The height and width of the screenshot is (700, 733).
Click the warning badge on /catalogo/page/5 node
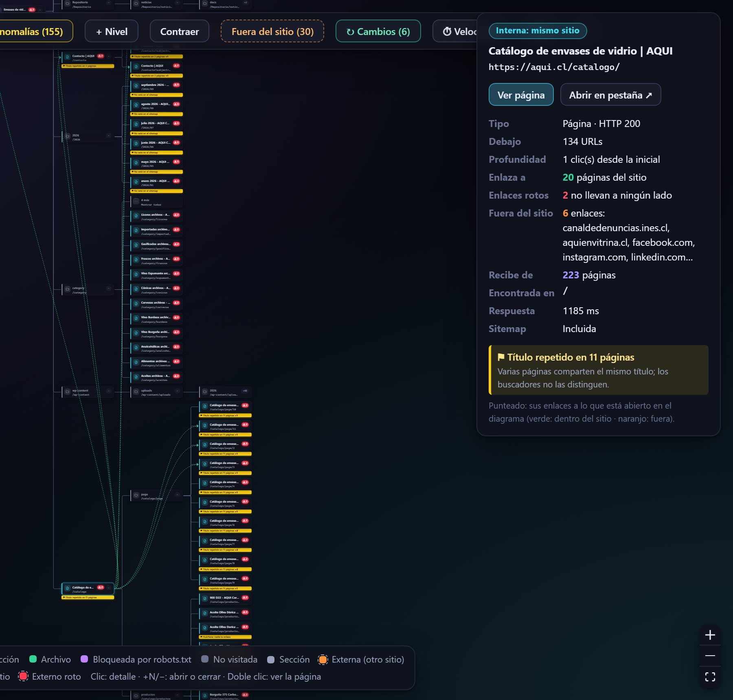(x=245, y=502)
